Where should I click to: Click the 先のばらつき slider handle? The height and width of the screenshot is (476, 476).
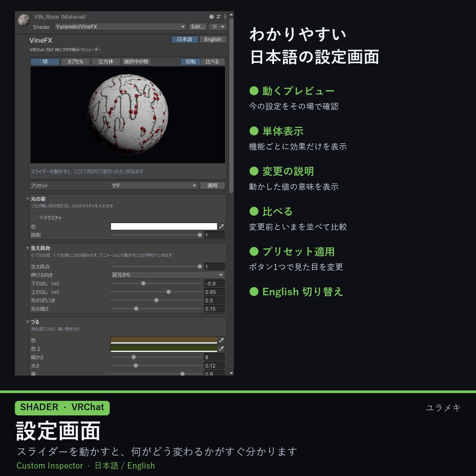[156, 300]
